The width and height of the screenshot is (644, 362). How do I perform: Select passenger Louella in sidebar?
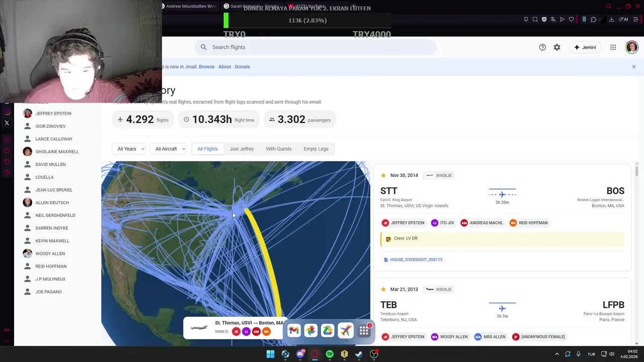click(44, 177)
